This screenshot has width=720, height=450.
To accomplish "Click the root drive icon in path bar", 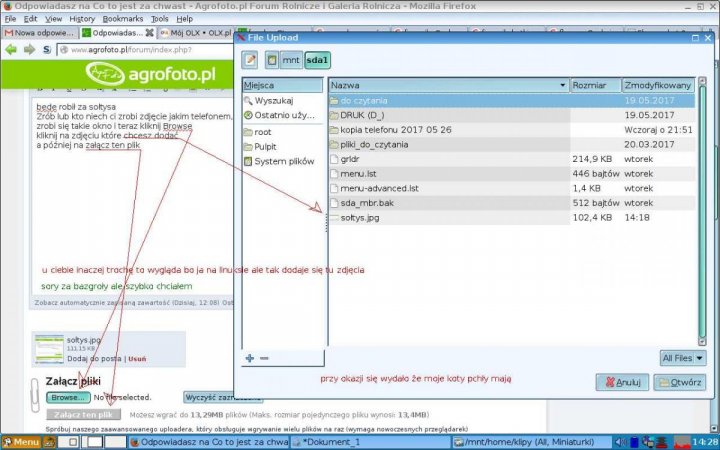I will pyautogui.click(x=272, y=60).
